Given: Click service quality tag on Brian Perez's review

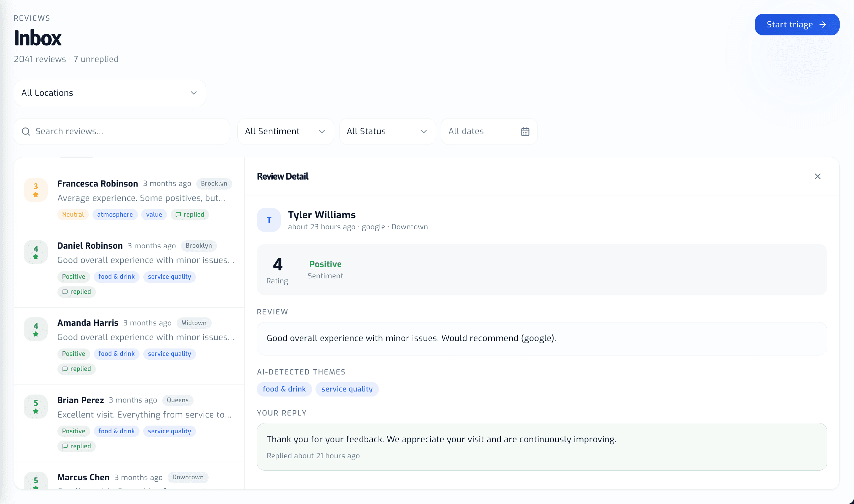Looking at the screenshot, I should (170, 431).
